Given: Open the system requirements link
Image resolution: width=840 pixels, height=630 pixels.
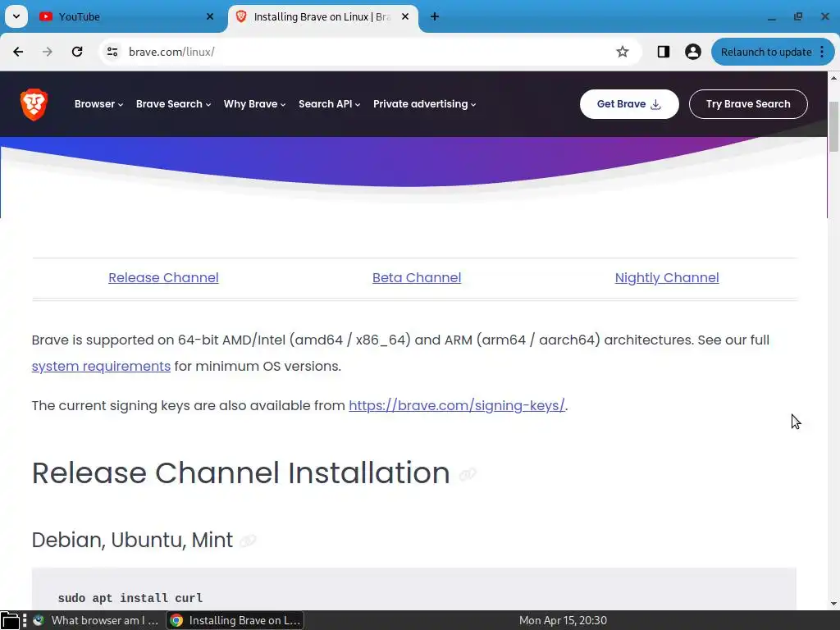Looking at the screenshot, I should point(101,367).
